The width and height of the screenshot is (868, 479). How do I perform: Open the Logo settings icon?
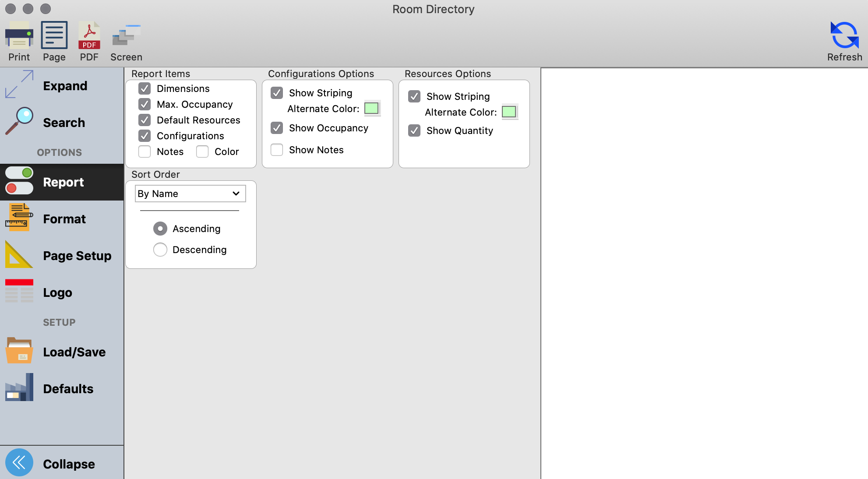click(x=19, y=291)
